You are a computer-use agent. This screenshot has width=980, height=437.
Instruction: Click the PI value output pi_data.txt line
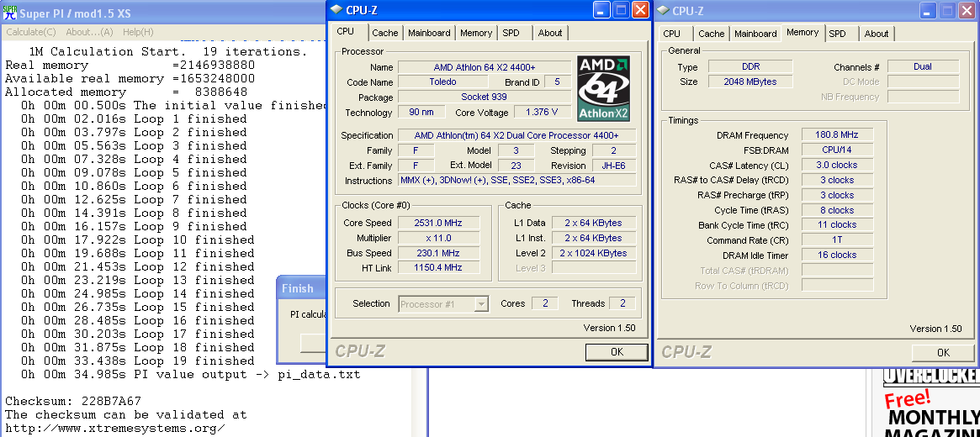191,375
